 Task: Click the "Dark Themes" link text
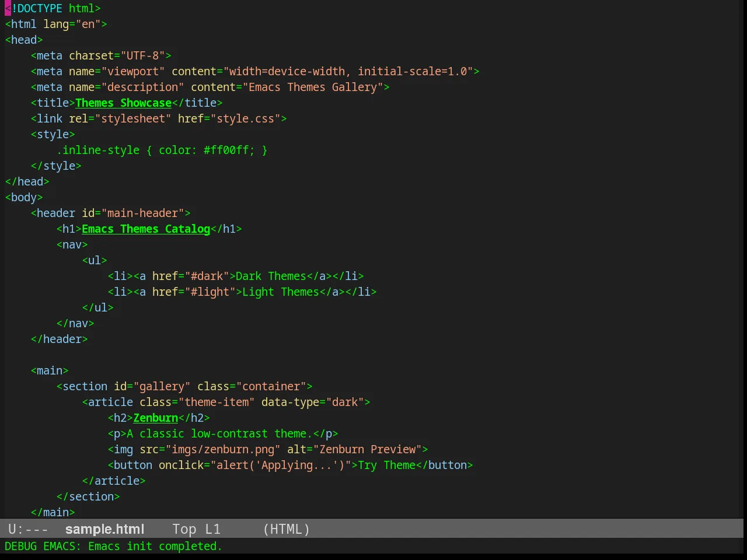click(271, 276)
